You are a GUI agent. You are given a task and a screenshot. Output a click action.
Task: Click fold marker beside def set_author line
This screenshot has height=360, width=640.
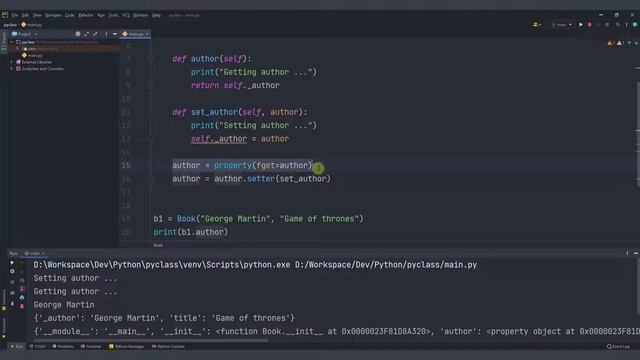150,112
